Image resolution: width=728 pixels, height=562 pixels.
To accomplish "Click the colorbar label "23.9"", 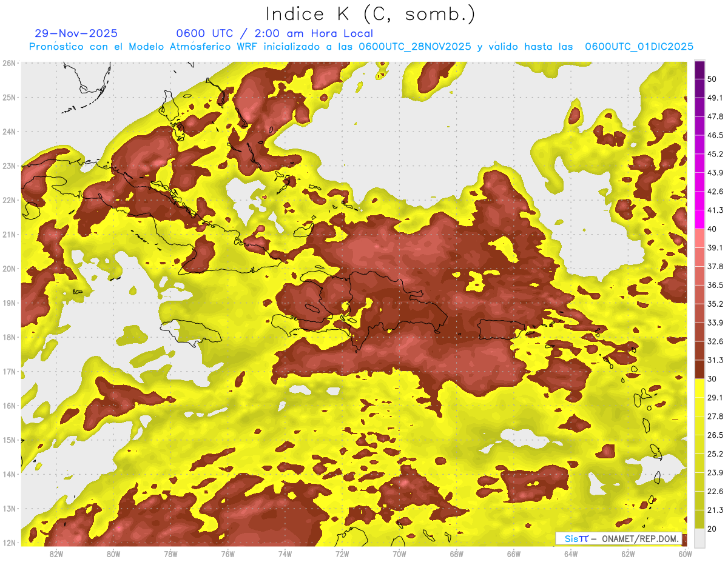I will point(715,472).
